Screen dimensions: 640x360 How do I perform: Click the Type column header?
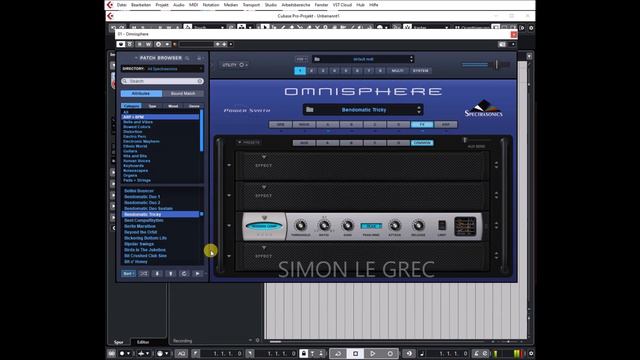(x=152, y=106)
